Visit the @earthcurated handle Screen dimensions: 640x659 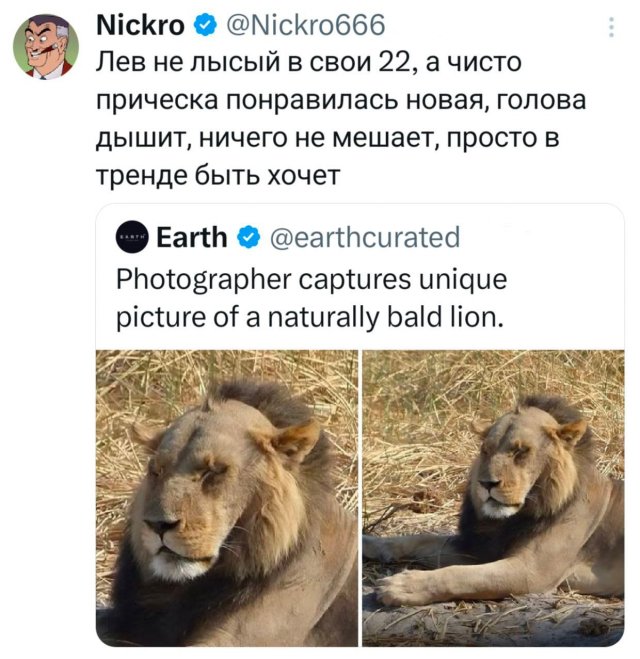[x=365, y=237]
